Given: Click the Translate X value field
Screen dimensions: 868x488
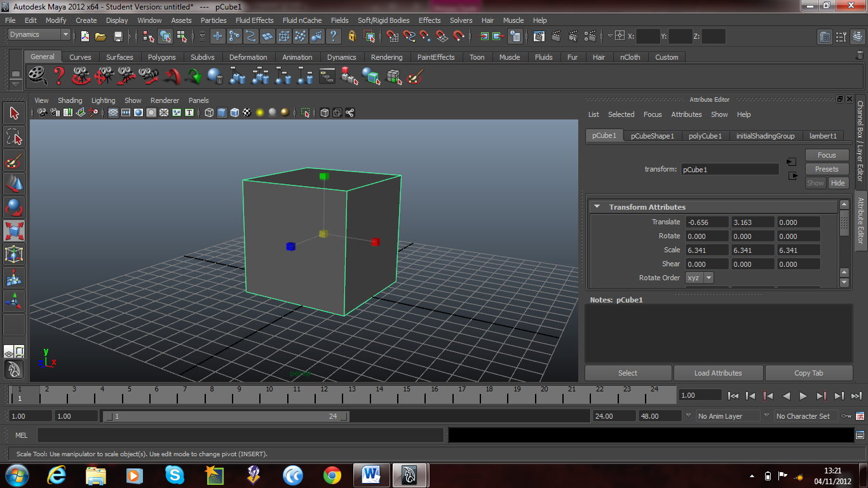Looking at the screenshot, I should point(706,222).
